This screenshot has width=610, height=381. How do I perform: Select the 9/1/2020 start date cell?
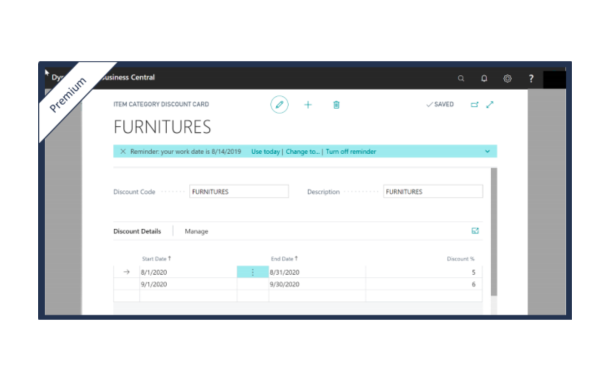[188, 284]
